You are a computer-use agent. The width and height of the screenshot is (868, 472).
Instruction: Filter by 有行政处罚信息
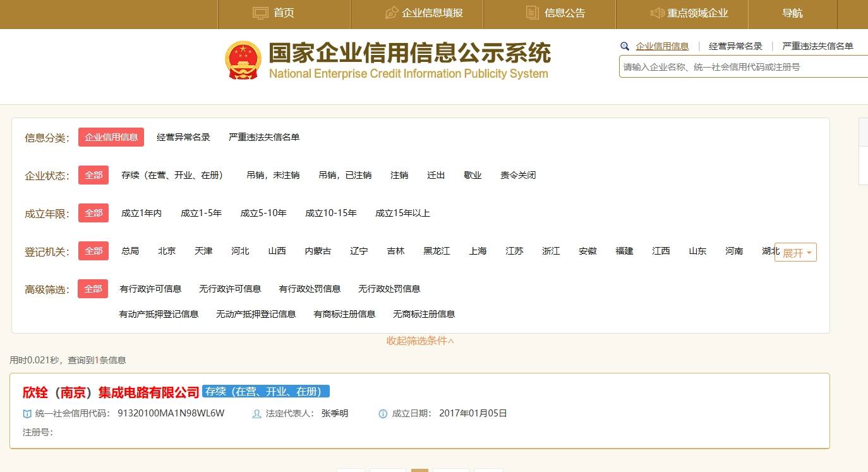(310, 289)
